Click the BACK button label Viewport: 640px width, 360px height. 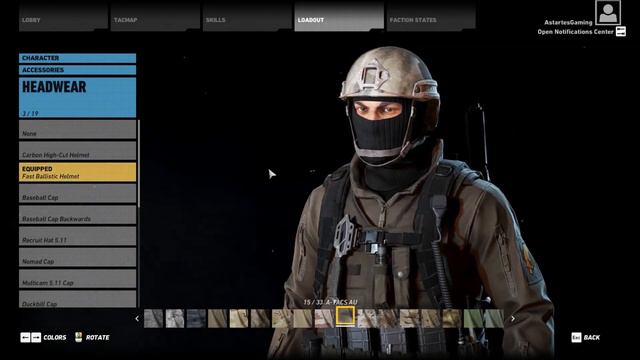592,338
